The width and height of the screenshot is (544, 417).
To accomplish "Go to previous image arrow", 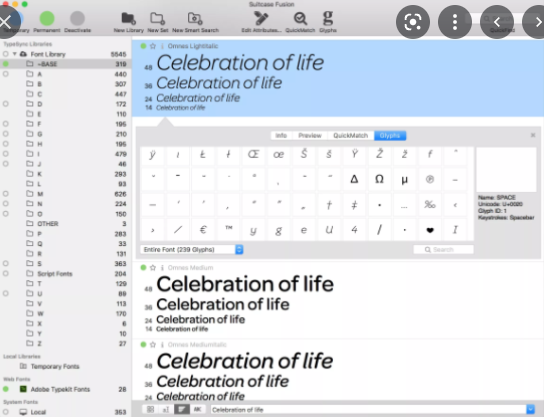I will (x=497, y=22).
